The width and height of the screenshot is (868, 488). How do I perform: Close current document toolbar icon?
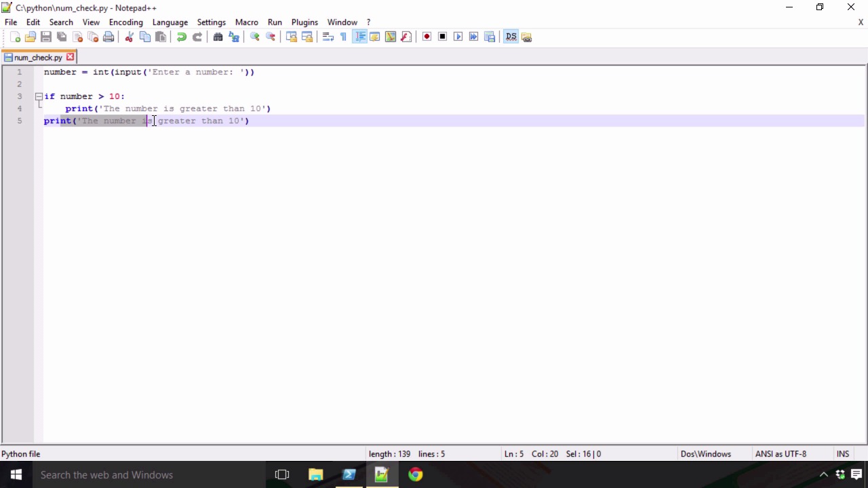coord(77,37)
